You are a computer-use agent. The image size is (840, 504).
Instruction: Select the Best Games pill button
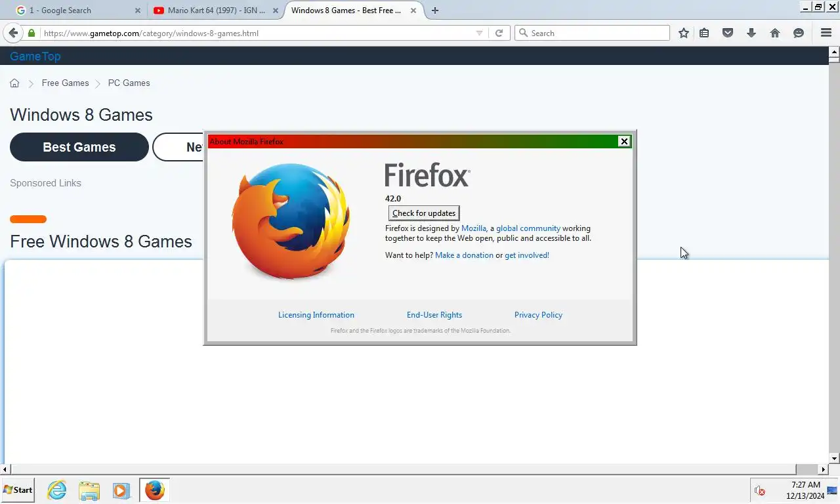tap(79, 147)
